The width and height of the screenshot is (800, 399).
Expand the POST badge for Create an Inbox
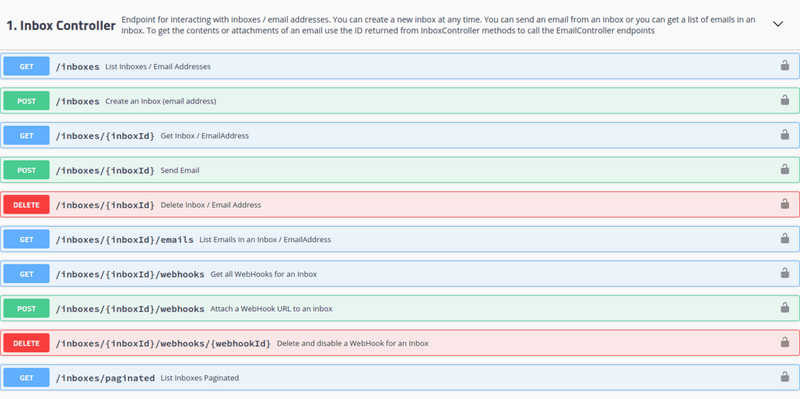[x=27, y=101]
